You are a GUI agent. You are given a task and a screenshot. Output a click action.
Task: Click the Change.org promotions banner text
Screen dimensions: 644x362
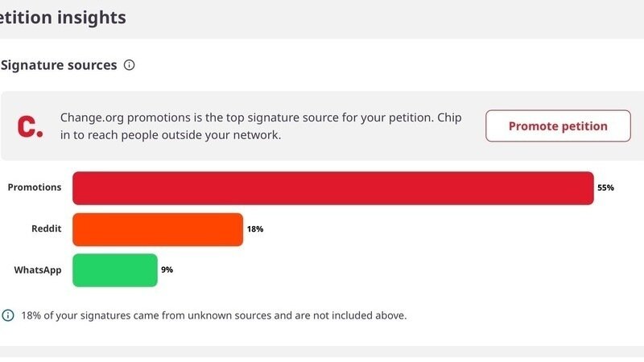point(262,126)
